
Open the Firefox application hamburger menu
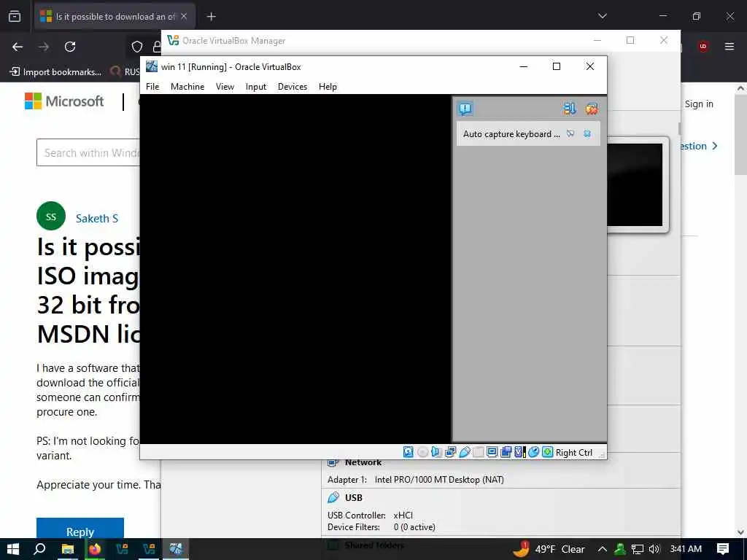[729, 46]
